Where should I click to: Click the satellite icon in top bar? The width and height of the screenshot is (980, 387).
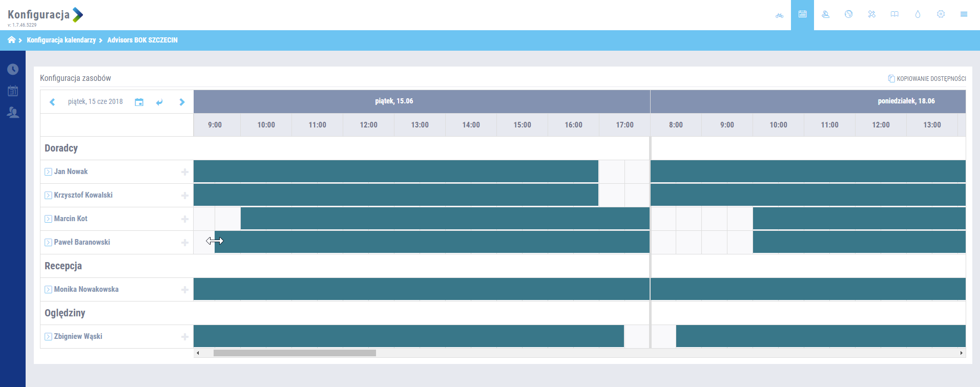tap(871, 14)
